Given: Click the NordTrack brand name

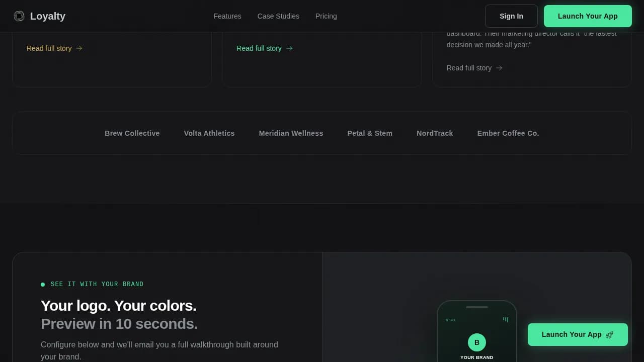Looking at the screenshot, I should 435,133.
